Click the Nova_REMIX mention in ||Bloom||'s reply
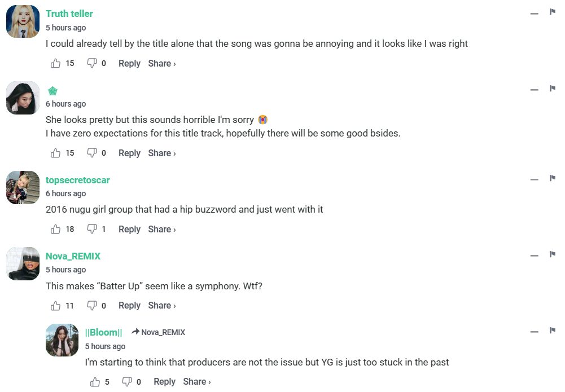Image resolution: width=565 pixels, height=392 pixels. click(163, 332)
